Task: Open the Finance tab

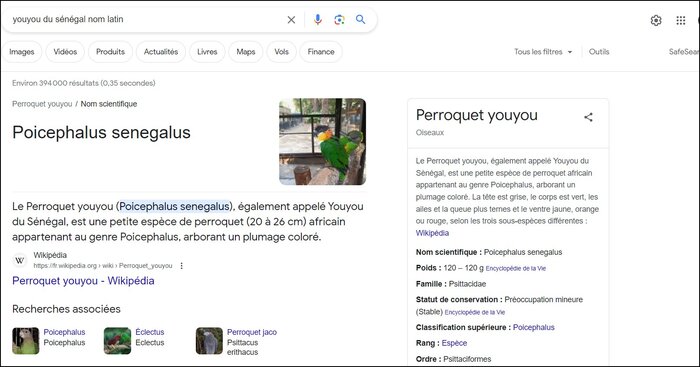Action: tap(321, 52)
